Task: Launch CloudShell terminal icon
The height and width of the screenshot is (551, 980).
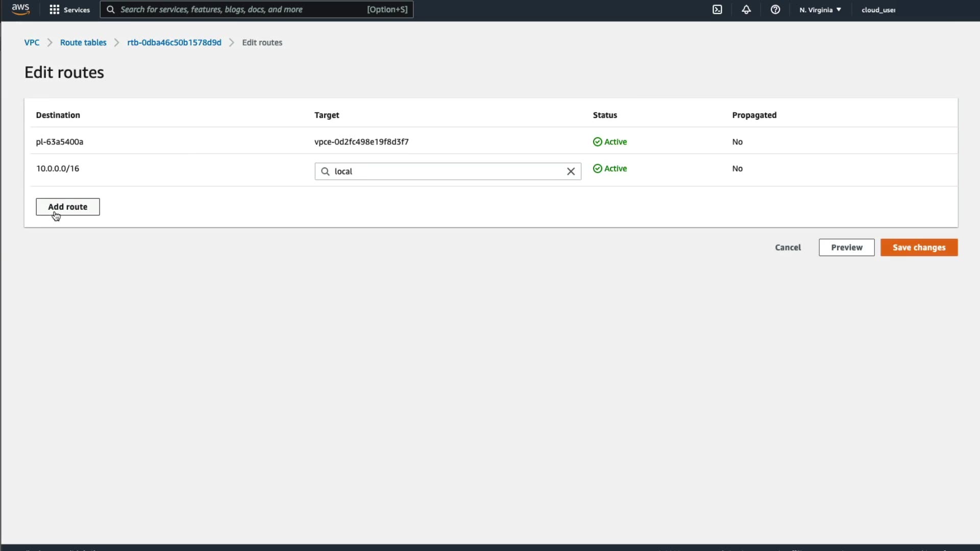Action: pos(717,10)
